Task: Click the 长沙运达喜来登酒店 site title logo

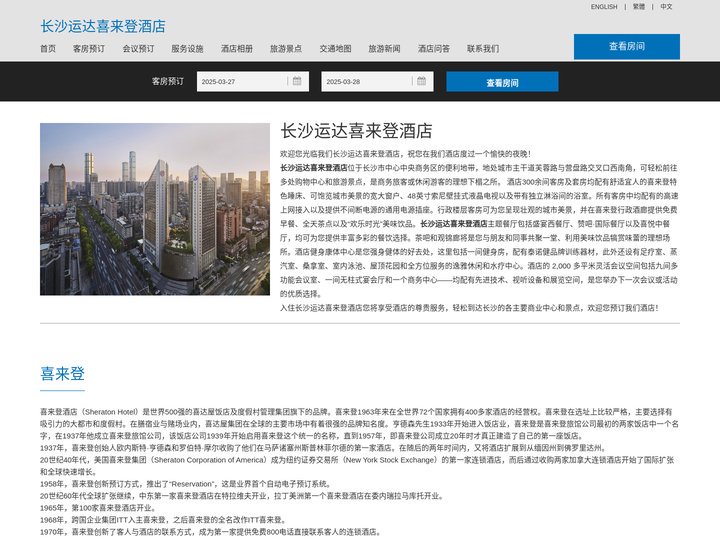Action: coord(103,26)
